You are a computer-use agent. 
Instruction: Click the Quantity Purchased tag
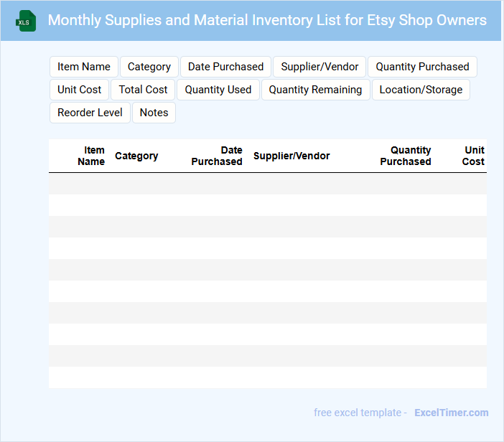[x=422, y=67]
